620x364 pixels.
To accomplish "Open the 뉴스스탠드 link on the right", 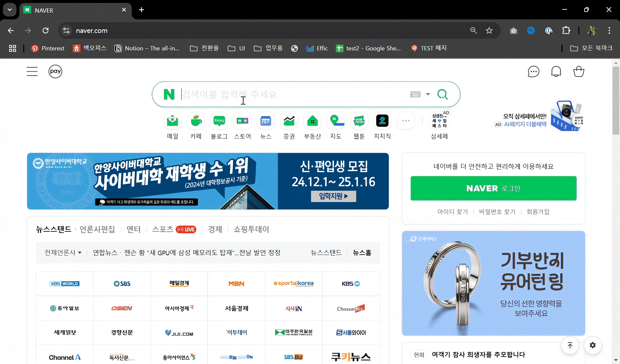I will click(x=326, y=252).
